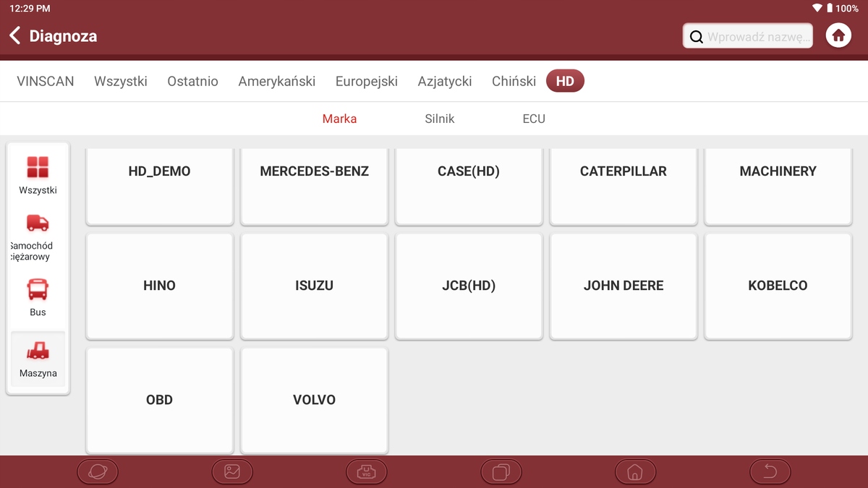Choose the ECU sub-tab
This screenshot has height=488, width=868.
point(534,119)
